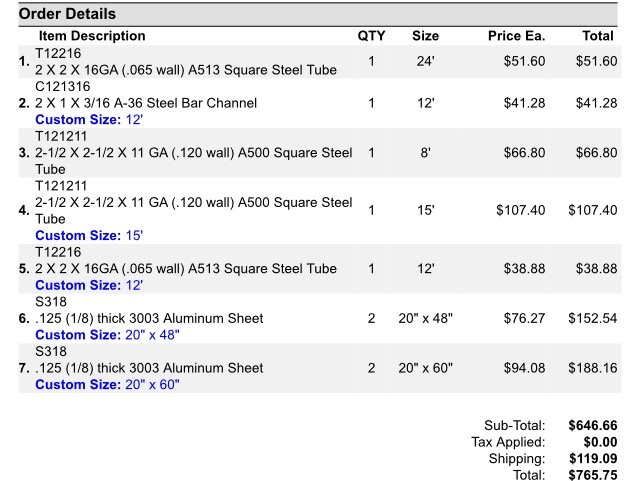Click the Price Ea. column header
The width and height of the screenshot is (640, 481).
[x=517, y=36]
